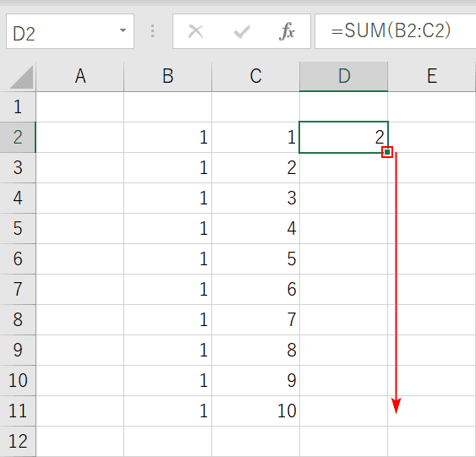Select row 11 header

[18, 411]
